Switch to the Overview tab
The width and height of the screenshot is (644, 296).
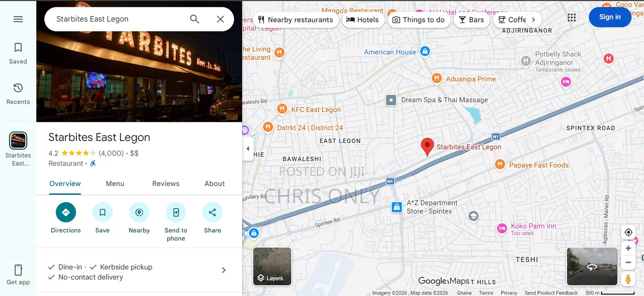point(65,184)
